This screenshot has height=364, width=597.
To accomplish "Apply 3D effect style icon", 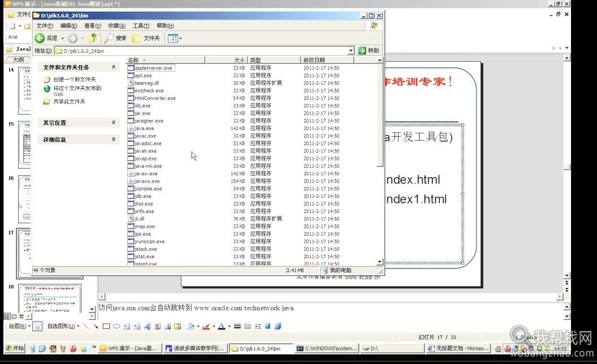I will coord(278,326).
